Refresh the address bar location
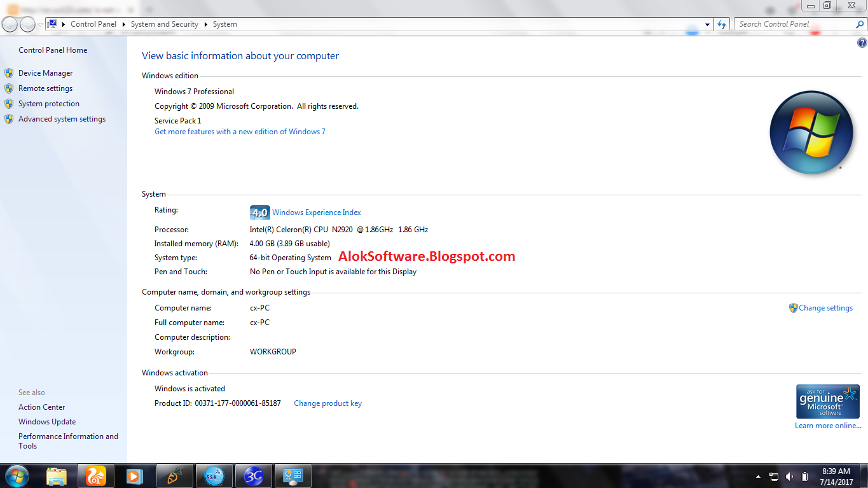 click(x=722, y=24)
